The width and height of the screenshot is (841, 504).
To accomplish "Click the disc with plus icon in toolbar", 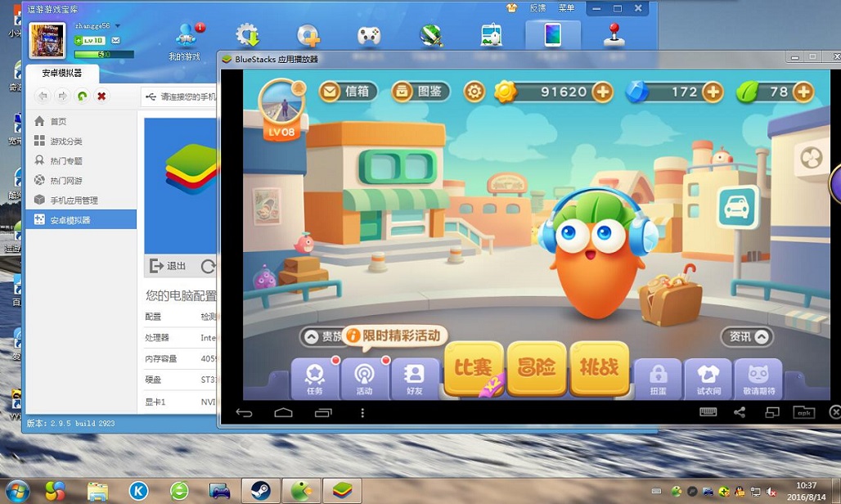I will tap(308, 35).
